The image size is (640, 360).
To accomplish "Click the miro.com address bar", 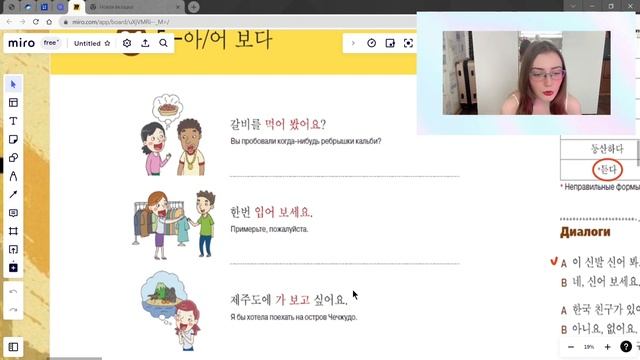I will coord(237,22).
